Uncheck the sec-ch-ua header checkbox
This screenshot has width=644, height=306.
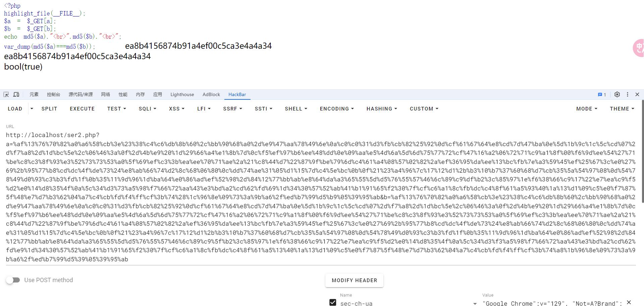pyautogui.click(x=333, y=302)
